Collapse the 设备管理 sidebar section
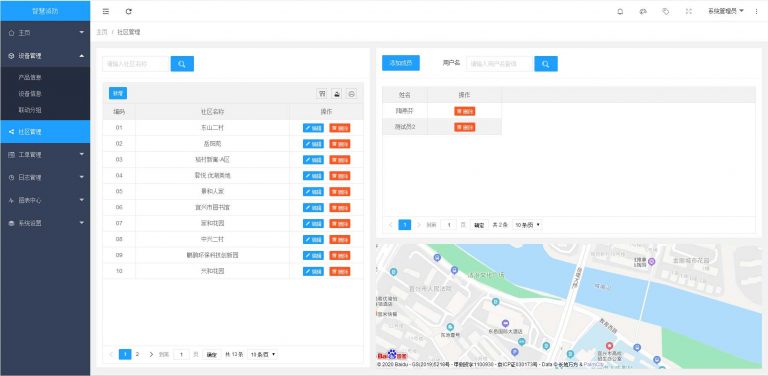The width and height of the screenshot is (768, 376). click(45, 56)
